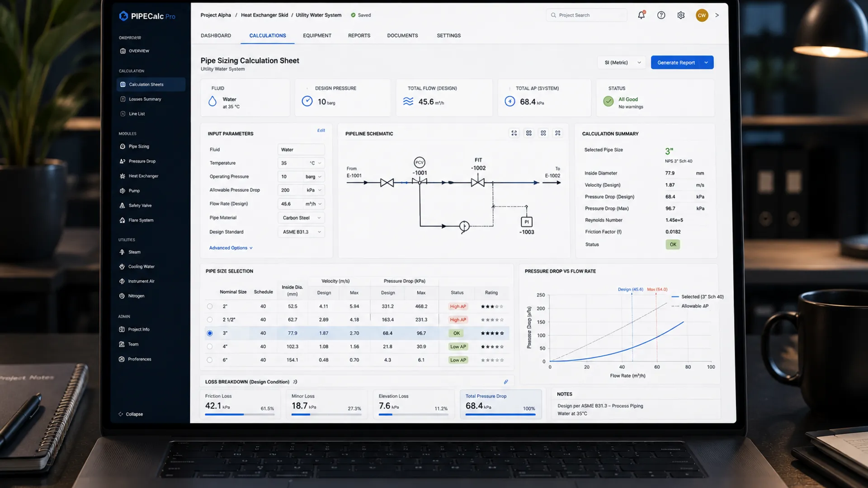Select the 2" nominal size radio
This screenshot has height=488, width=868.
point(210,306)
